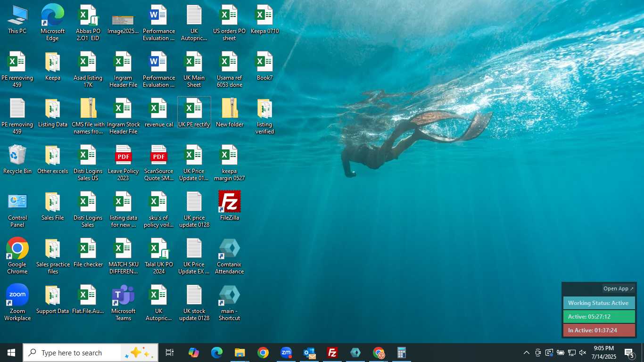Select 'Usama ref 6053 done' Excel file
Viewport: 644px width, 362px height.
[230, 69]
